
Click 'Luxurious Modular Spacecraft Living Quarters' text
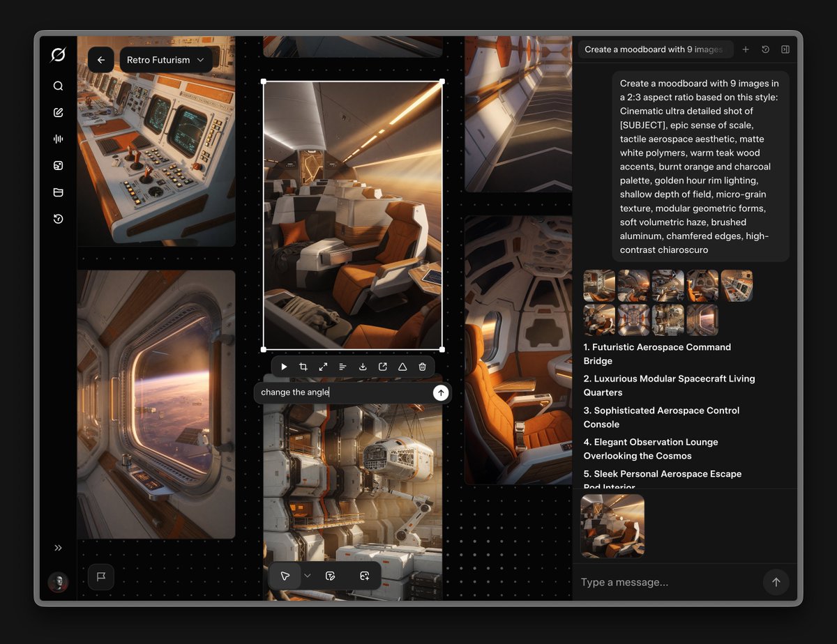[669, 385]
